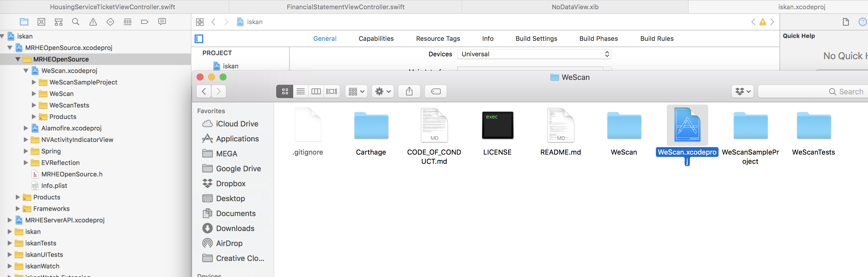Click the yellow warning issue icon in jump bar
The image size is (868, 277).
763,22
